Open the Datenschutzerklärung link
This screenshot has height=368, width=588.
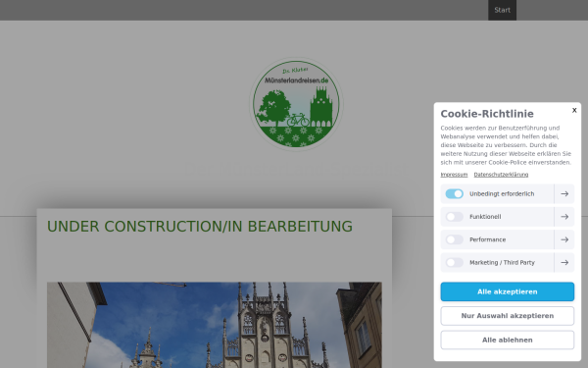tap(501, 175)
